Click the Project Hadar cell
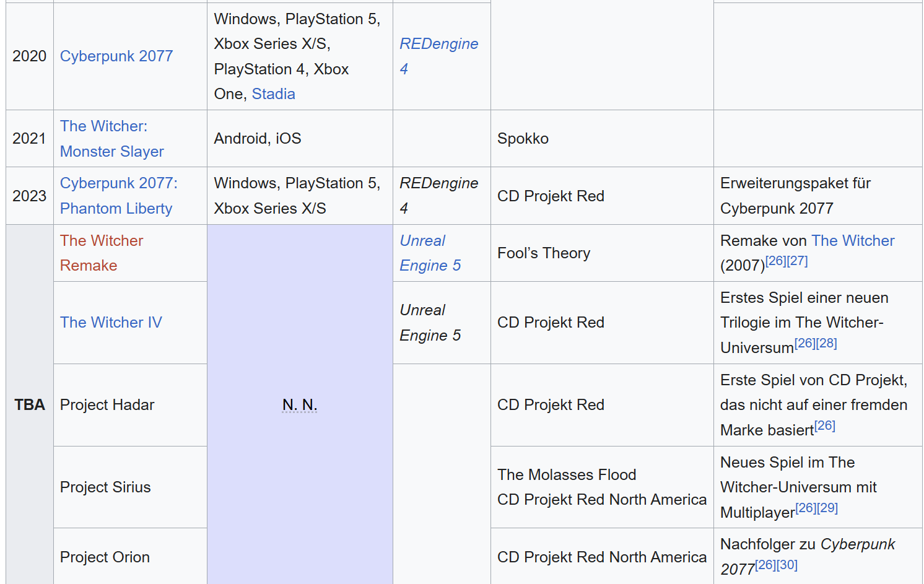This screenshot has width=924, height=584. pyautogui.click(x=130, y=405)
